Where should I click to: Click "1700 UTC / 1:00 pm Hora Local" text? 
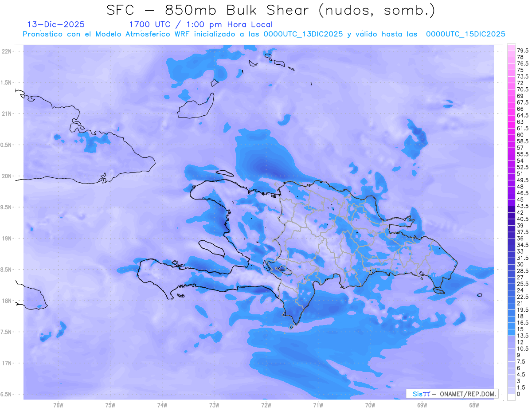coord(201,25)
